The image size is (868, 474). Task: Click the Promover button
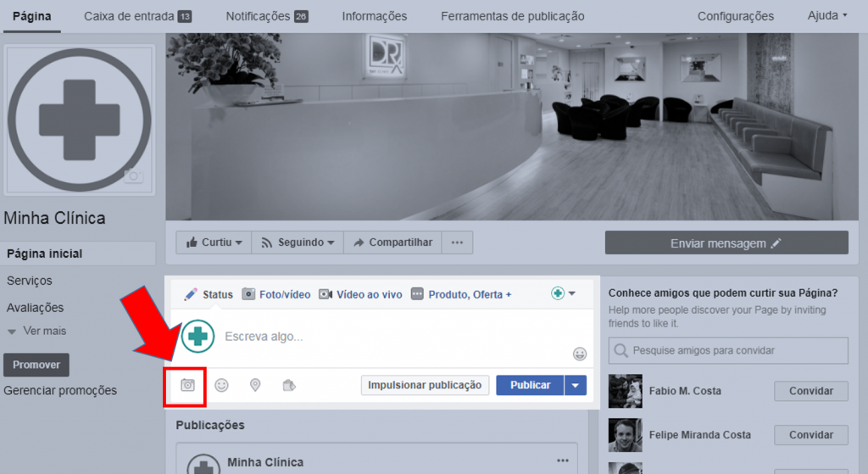click(x=36, y=365)
